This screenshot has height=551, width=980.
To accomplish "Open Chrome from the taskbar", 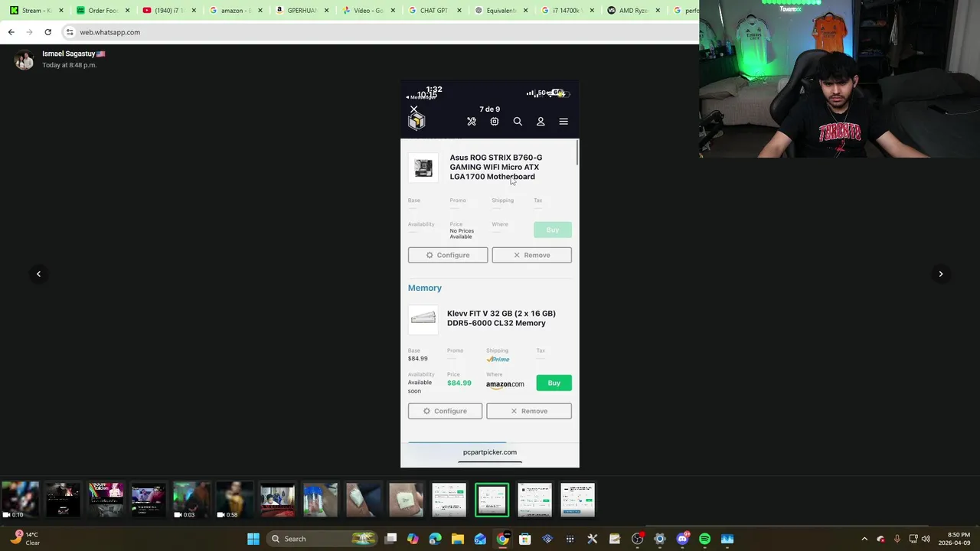I will click(502, 539).
